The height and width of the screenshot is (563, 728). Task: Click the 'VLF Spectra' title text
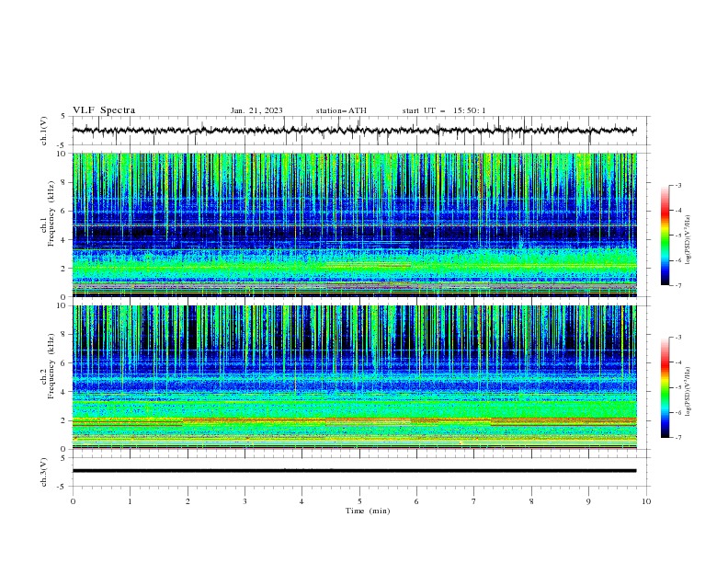coord(104,110)
